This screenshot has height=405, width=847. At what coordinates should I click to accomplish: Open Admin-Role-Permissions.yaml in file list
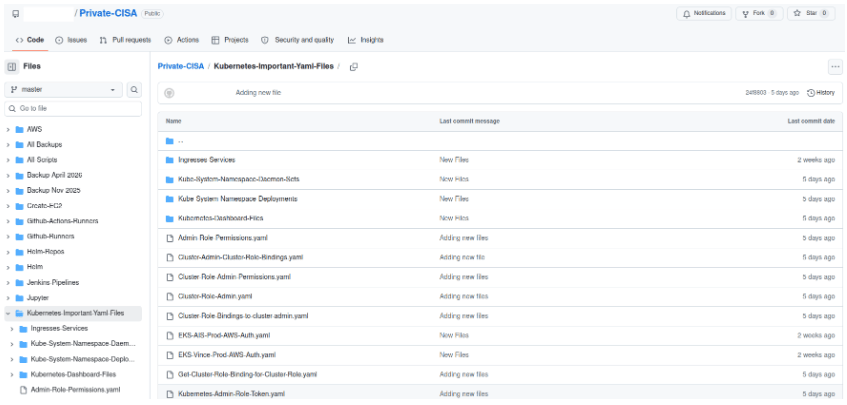tap(223, 238)
